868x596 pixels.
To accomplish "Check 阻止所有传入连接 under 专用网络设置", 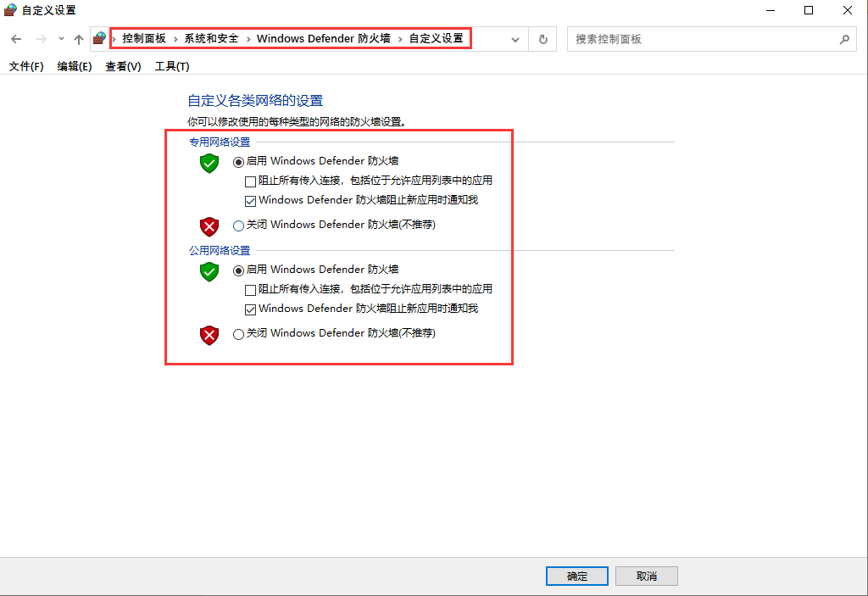I will [x=250, y=181].
